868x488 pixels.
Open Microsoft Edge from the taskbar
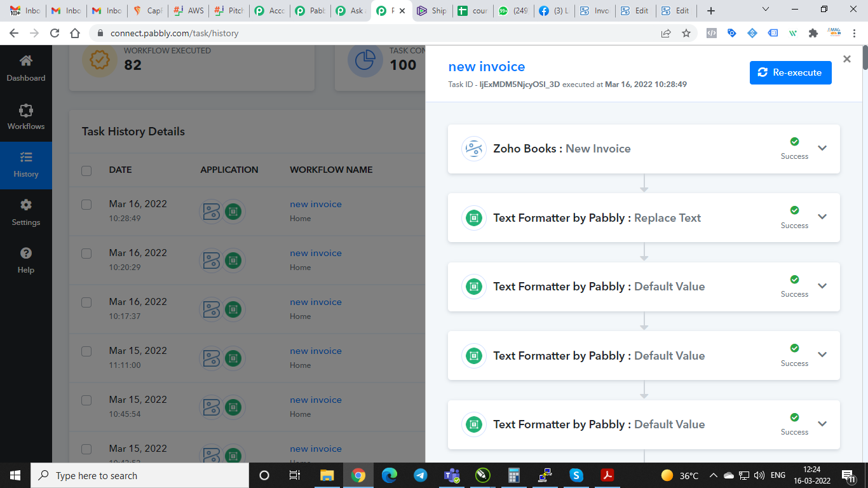click(x=390, y=475)
